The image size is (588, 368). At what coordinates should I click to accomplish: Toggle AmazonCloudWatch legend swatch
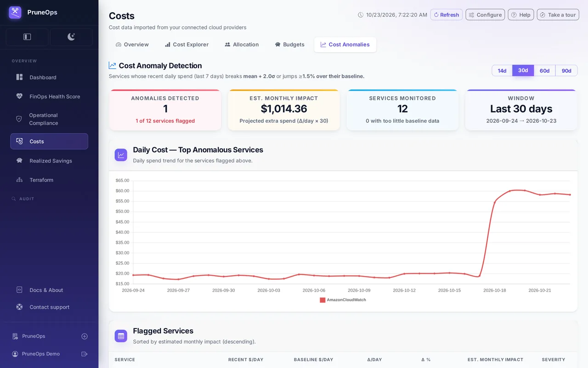[322, 300]
